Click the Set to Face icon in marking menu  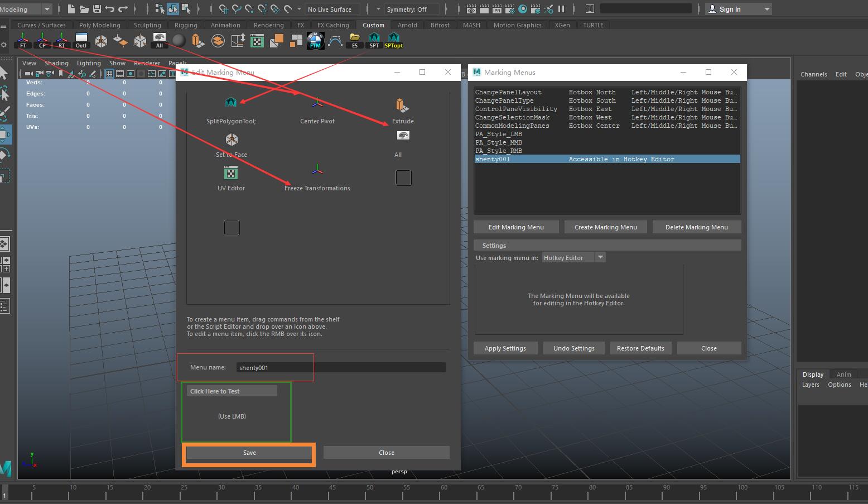click(232, 139)
